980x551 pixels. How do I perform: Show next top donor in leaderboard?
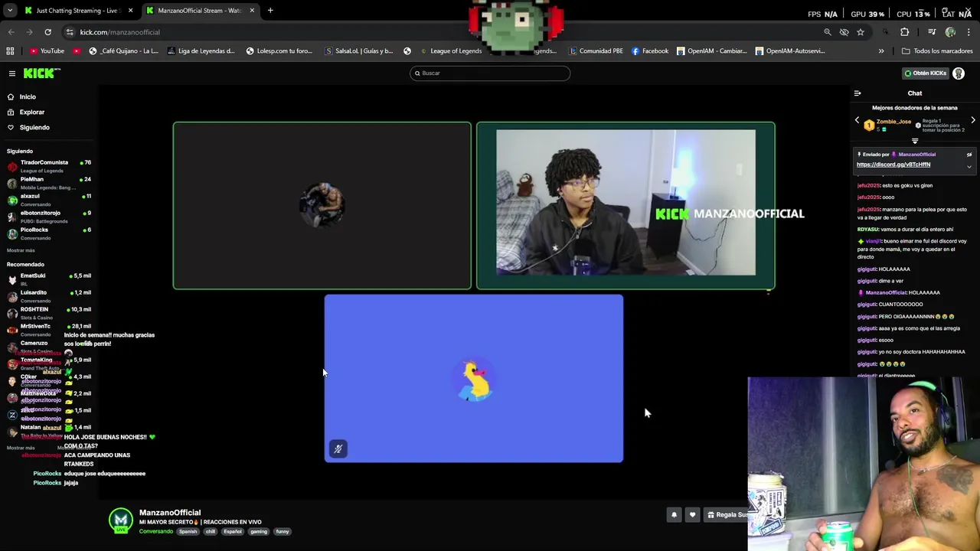[x=973, y=120]
